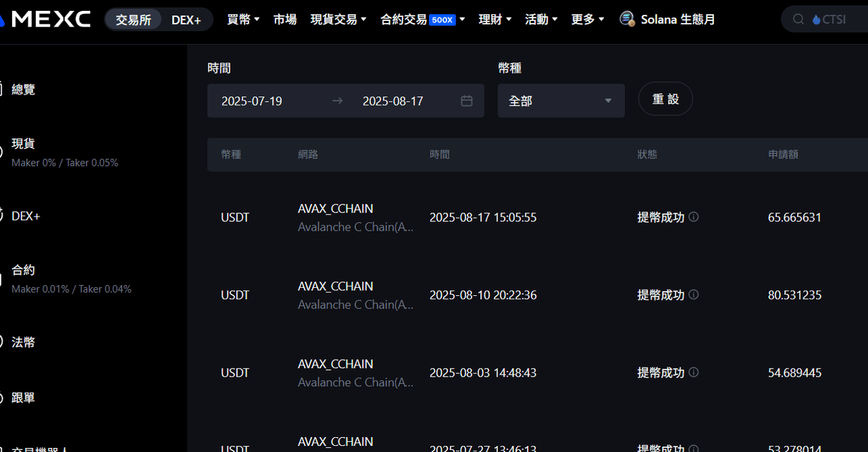Click the water drop icon beside CTSI
This screenshot has height=452, width=868.
pos(816,20)
